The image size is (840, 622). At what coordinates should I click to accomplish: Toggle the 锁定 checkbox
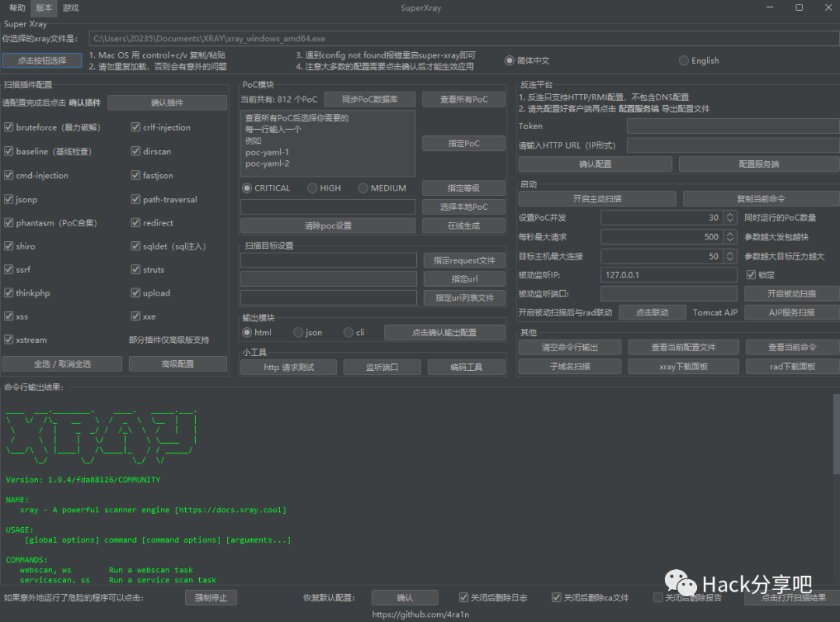(x=751, y=274)
